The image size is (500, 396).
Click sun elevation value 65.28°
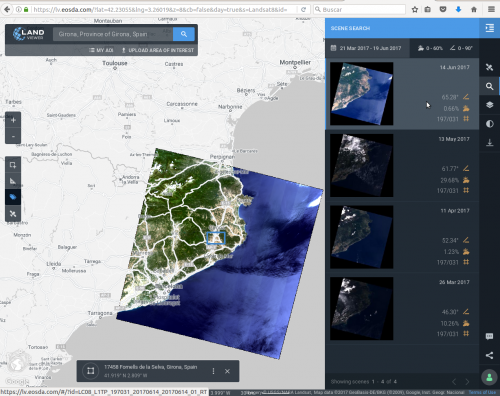450,97
